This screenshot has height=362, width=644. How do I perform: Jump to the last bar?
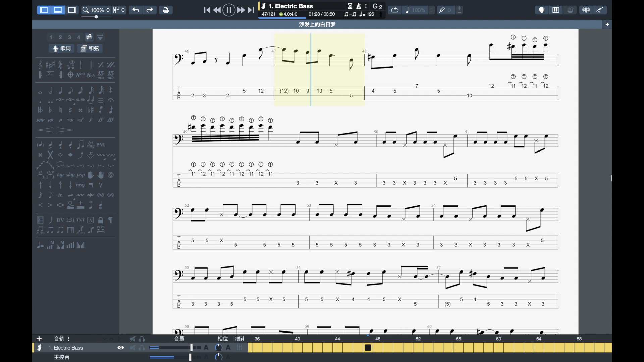251,10
